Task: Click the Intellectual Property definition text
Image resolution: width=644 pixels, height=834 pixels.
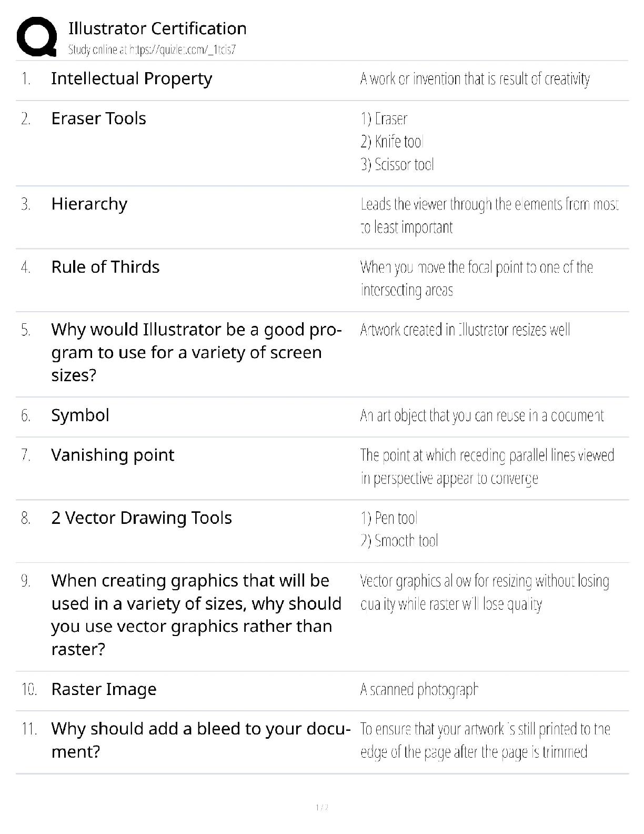Action: coord(475,80)
